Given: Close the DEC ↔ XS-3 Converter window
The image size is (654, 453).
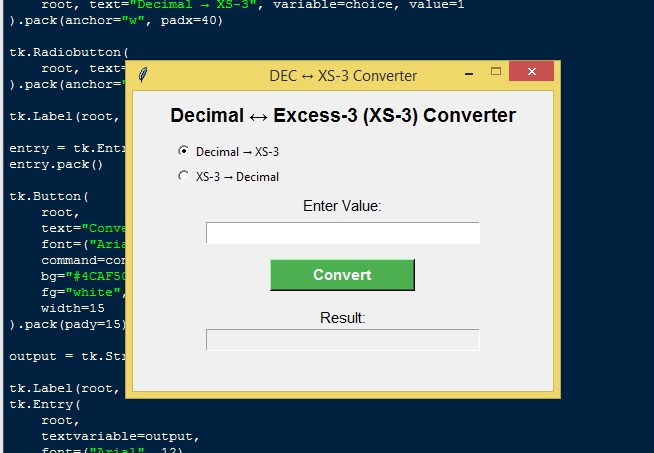Looking at the screenshot, I should click(x=531, y=74).
